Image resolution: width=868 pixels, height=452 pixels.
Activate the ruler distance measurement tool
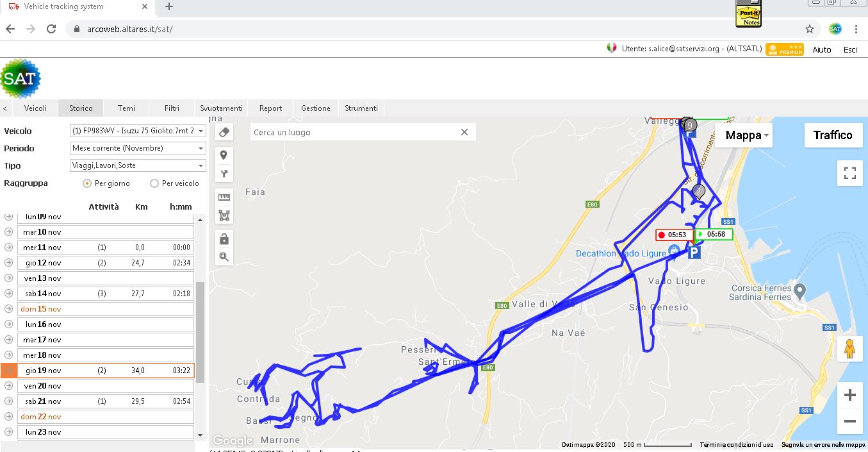pyautogui.click(x=224, y=197)
